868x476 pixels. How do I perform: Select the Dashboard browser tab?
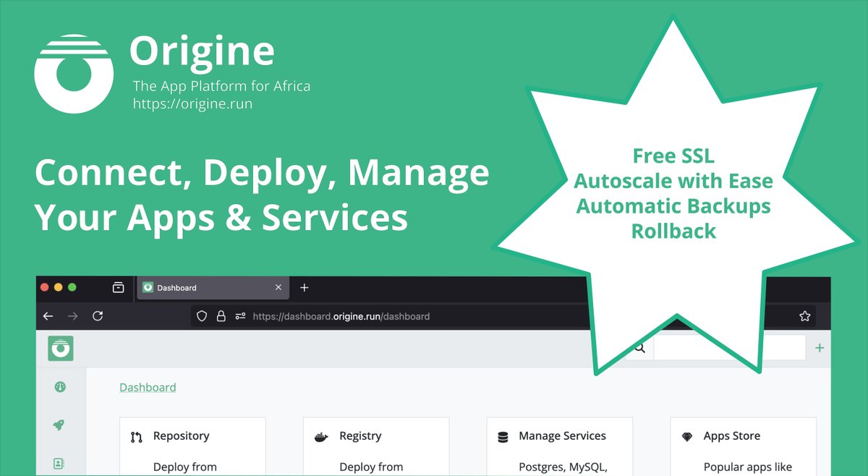213,287
